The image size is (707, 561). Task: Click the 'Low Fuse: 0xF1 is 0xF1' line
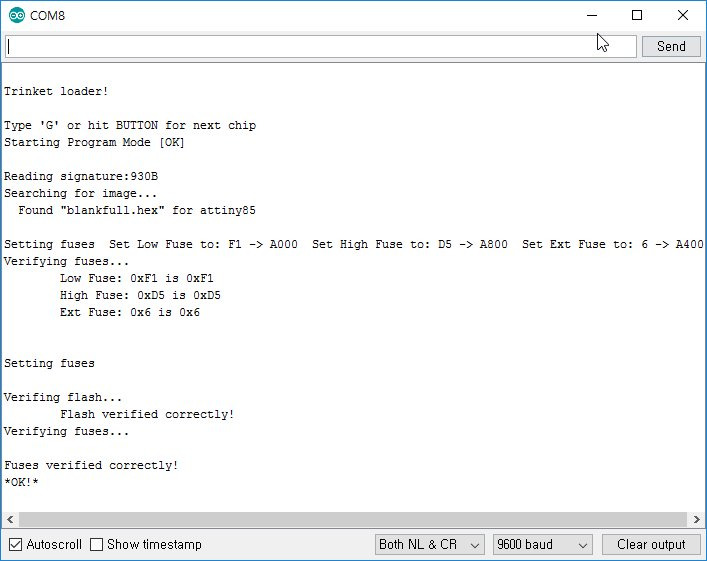tap(137, 278)
